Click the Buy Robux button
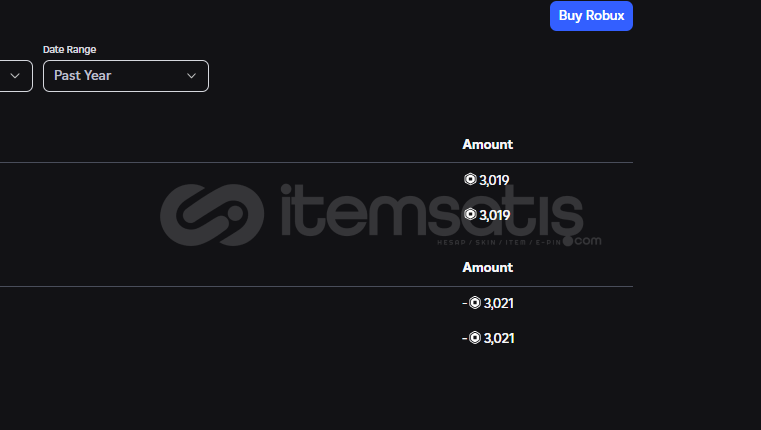 point(591,16)
